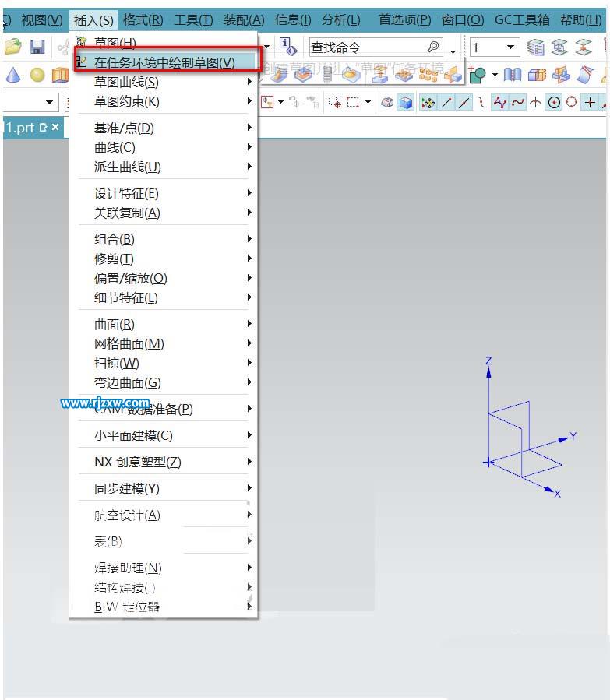Expand 曲面(R) submenu arrow
Image resolution: width=610 pixels, height=700 pixels.
tap(249, 324)
